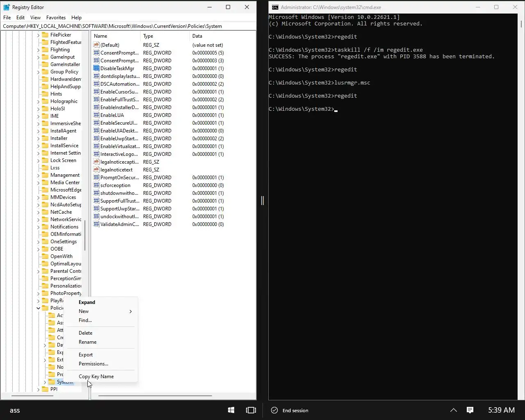Open the Windows Start button

coord(231,410)
